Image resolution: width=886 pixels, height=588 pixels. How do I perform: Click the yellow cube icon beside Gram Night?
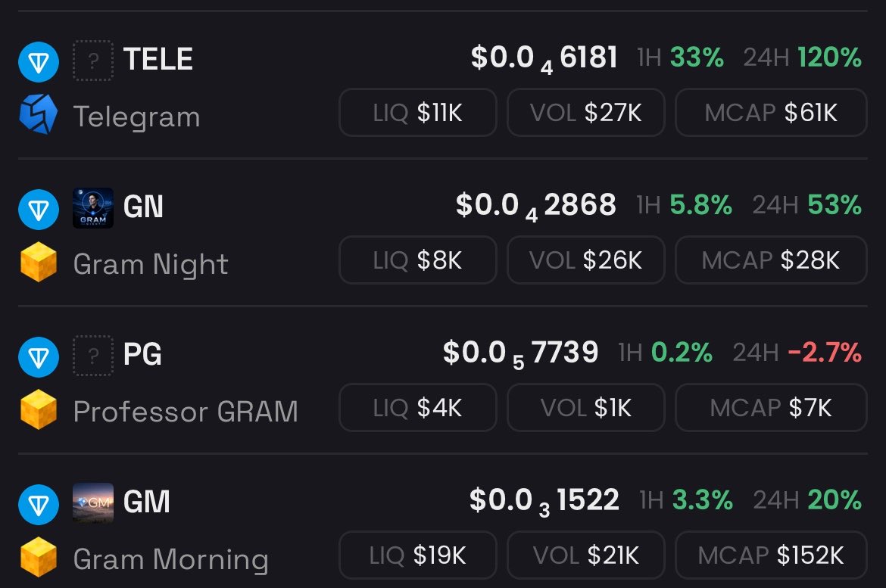tap(39, 262)
